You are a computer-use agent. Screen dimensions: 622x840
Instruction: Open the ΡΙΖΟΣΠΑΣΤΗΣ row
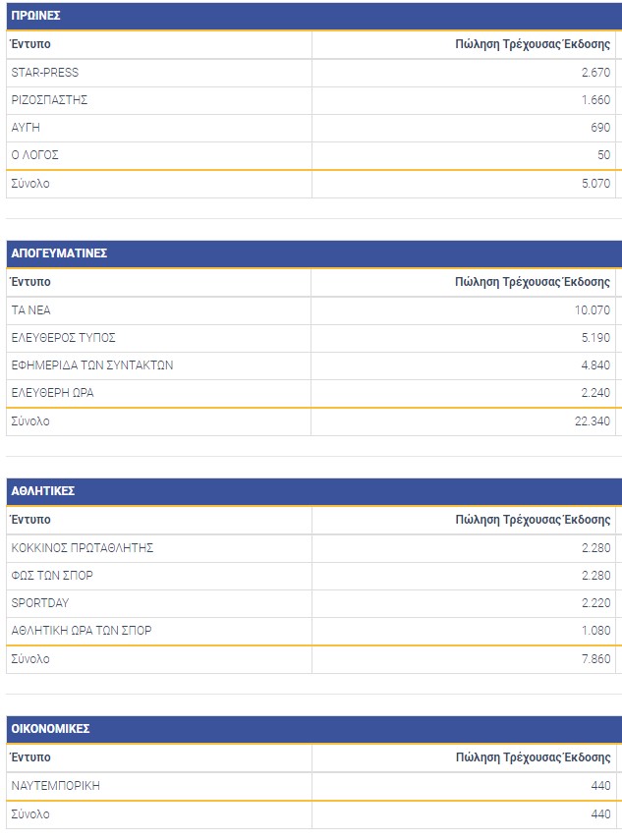coord(50,100)
